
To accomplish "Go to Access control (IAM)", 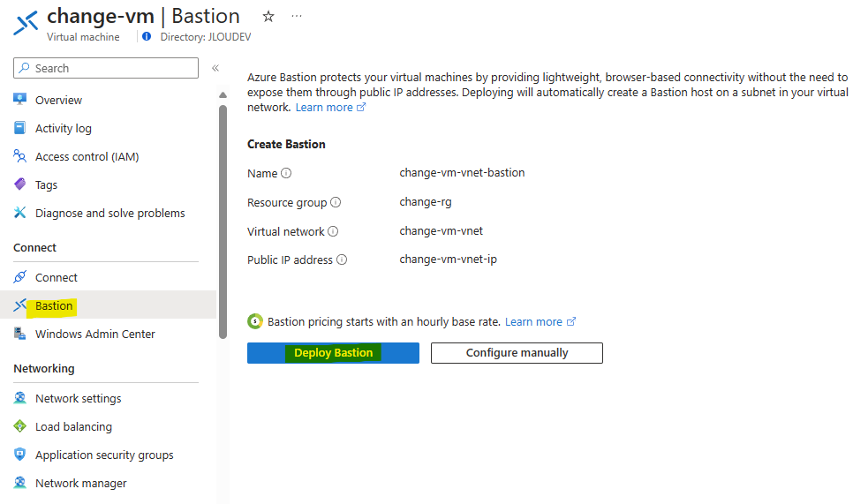I will [x=87, y=156].
